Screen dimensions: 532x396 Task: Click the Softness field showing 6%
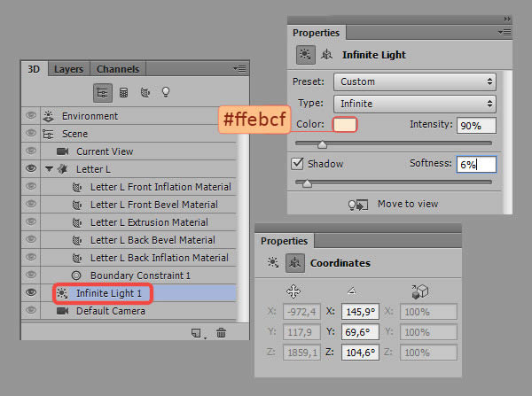tap(476, 165)
